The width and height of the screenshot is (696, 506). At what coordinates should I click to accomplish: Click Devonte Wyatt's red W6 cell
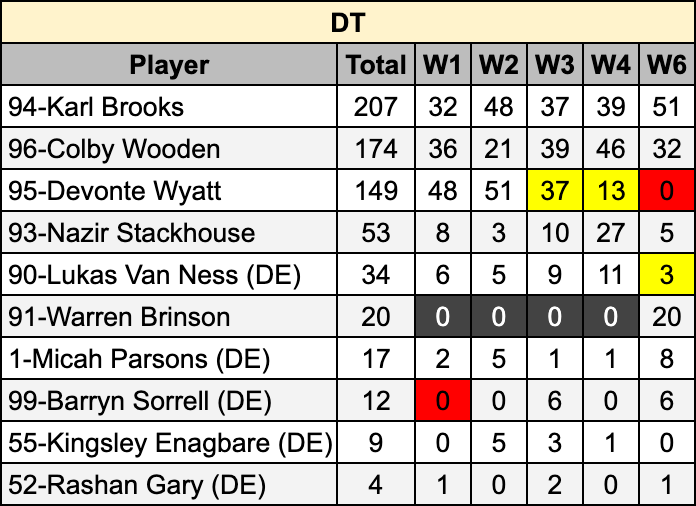pyautogui.click(x=666, y=191)
